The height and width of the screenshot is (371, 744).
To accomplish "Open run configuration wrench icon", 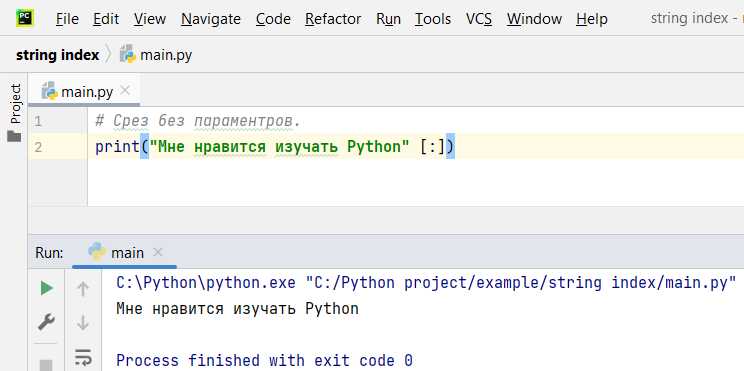I will tap(46, 323).
